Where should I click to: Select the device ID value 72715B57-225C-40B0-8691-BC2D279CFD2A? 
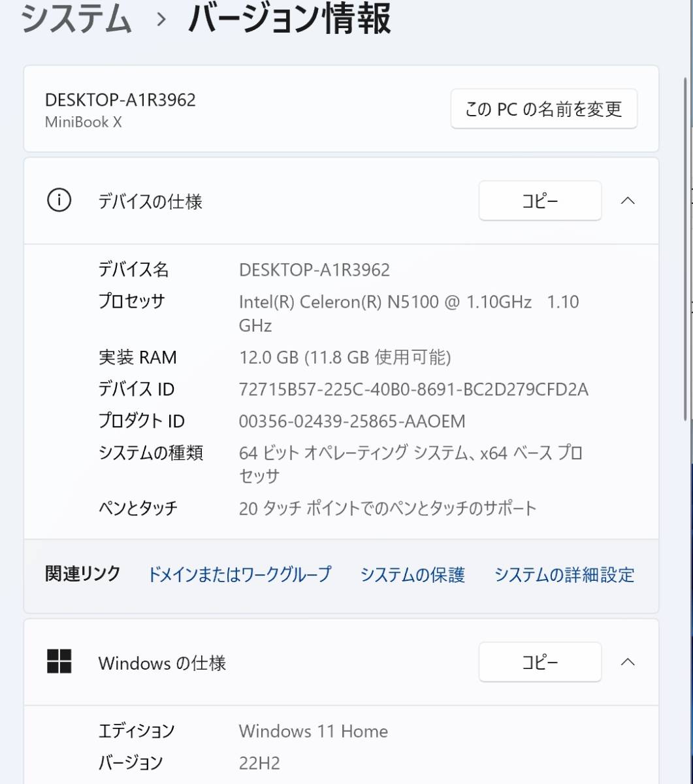coord(413,390)
